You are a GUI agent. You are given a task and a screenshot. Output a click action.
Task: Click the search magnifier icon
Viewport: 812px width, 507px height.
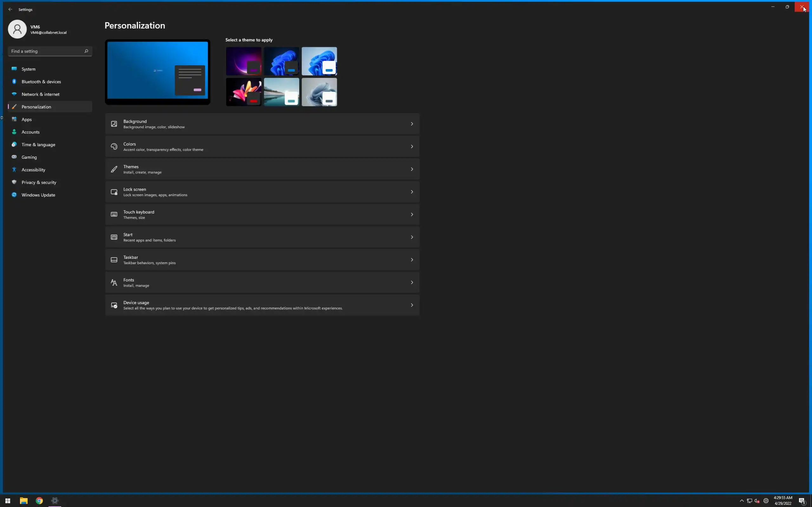point(86,51)
